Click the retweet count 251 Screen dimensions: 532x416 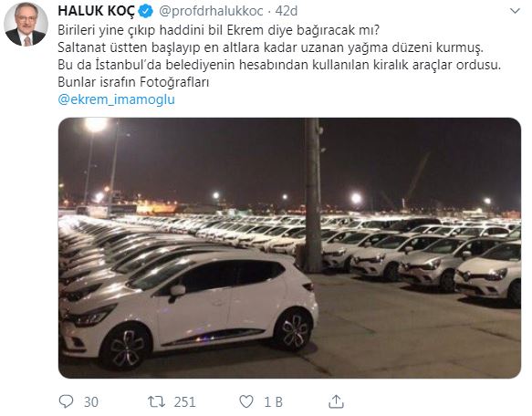(185, 402)
